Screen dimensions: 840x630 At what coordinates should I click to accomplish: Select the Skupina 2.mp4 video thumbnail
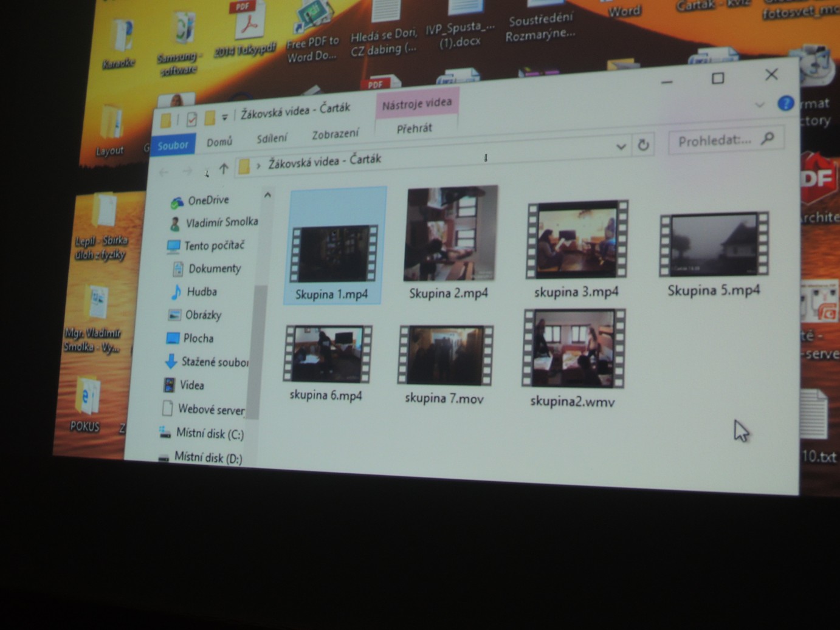[450, 234]
